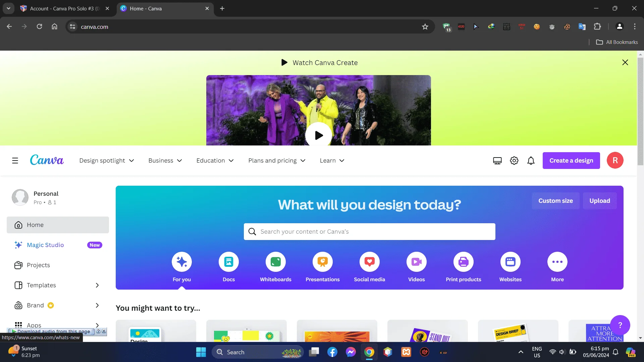Viewport: 644px width, 362px height.
Task: Open the Sunset weather widget
Action: tap(24, 352)
